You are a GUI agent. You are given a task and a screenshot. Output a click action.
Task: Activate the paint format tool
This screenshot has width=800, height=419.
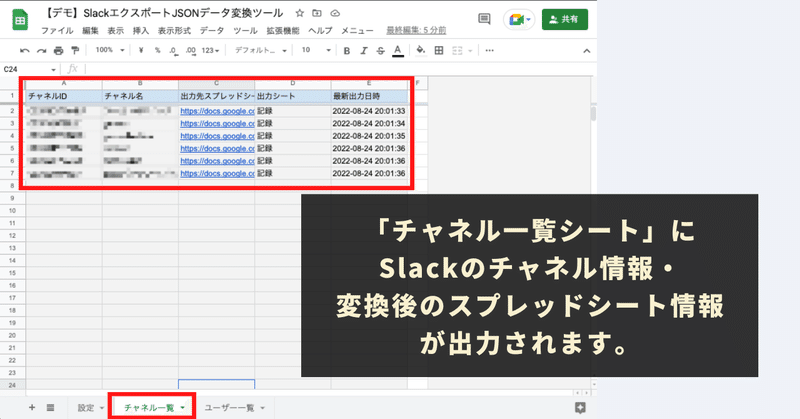[75, 51]
